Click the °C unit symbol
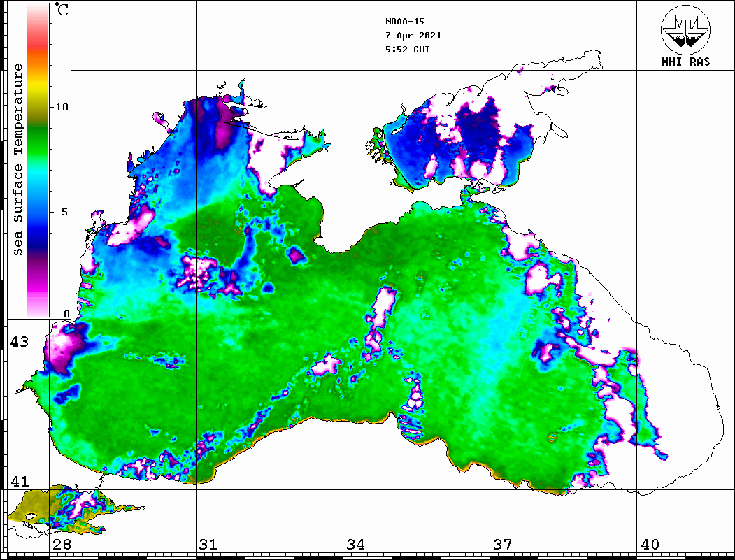This screenshot has width=735, height=560. tap(61, 10)
